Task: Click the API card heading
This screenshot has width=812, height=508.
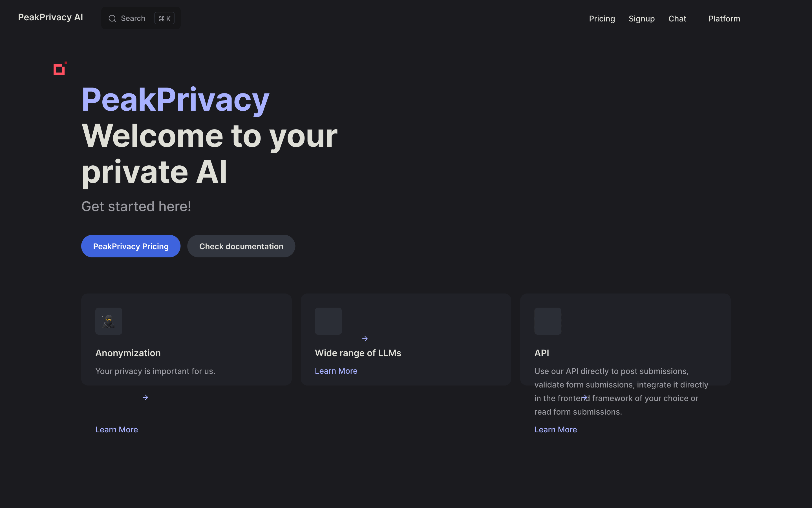Action: tap(542, 353)
